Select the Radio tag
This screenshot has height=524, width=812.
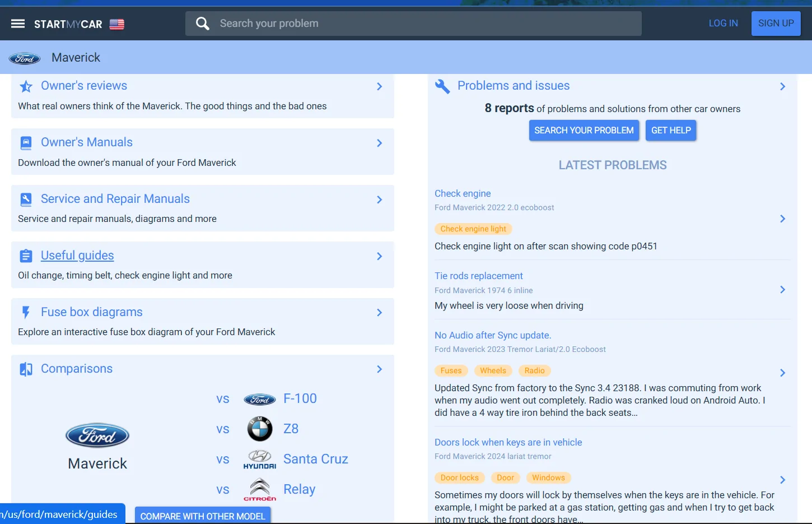(x=535, y=370)
